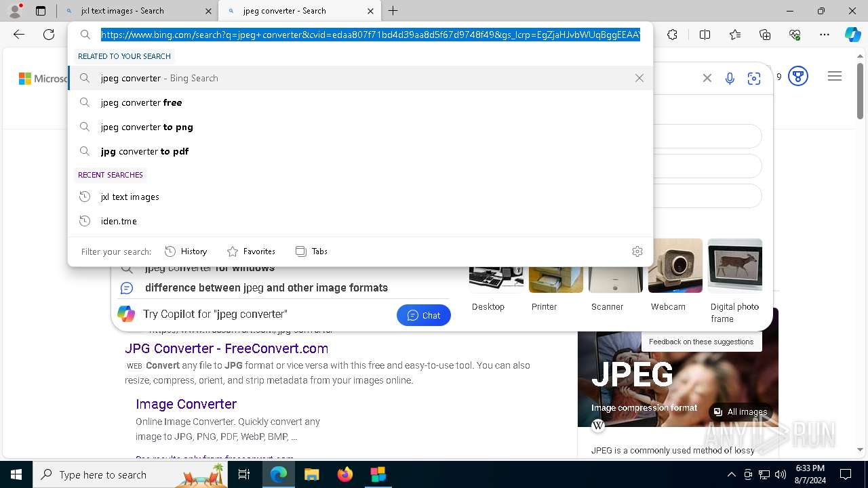Open the Split screen icon in toolbar

tap(705, 35)
